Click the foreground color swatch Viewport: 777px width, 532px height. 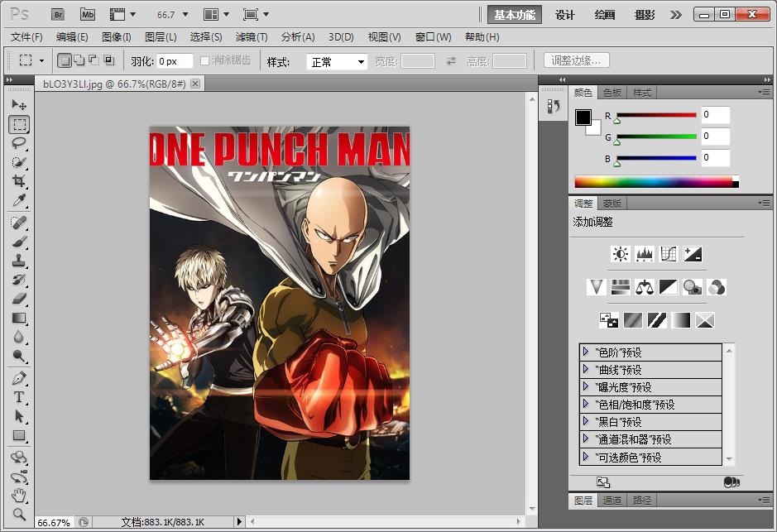click(x=583, y=117)
